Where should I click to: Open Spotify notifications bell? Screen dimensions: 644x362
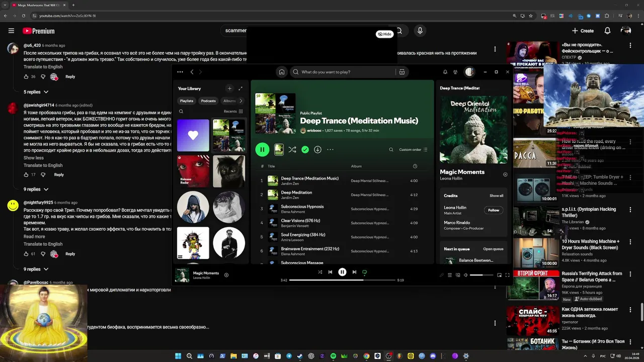tap(445, 72)
